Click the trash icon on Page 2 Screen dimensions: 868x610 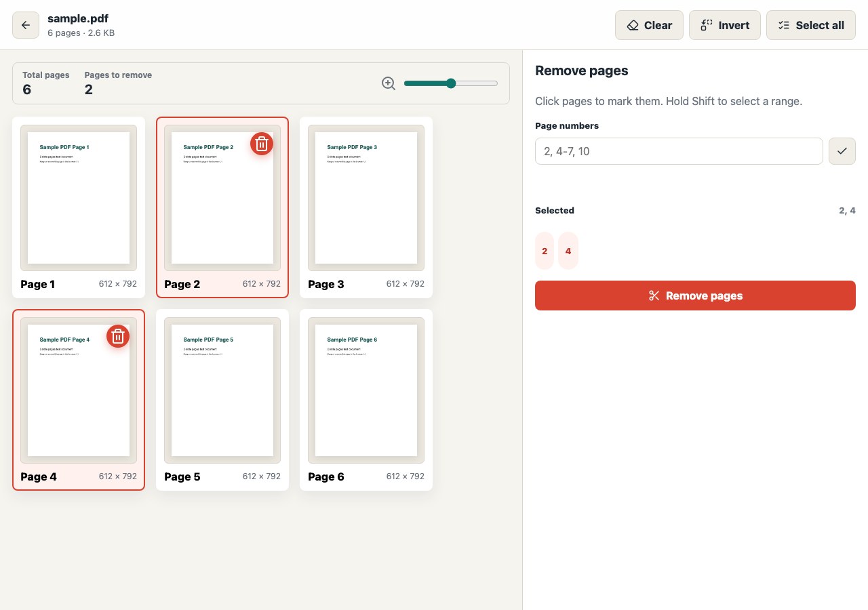262,144
